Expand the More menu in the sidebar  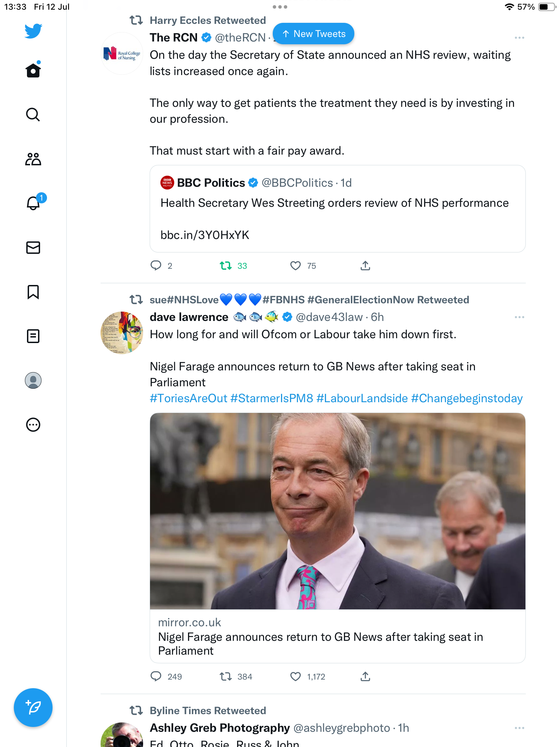33,425
